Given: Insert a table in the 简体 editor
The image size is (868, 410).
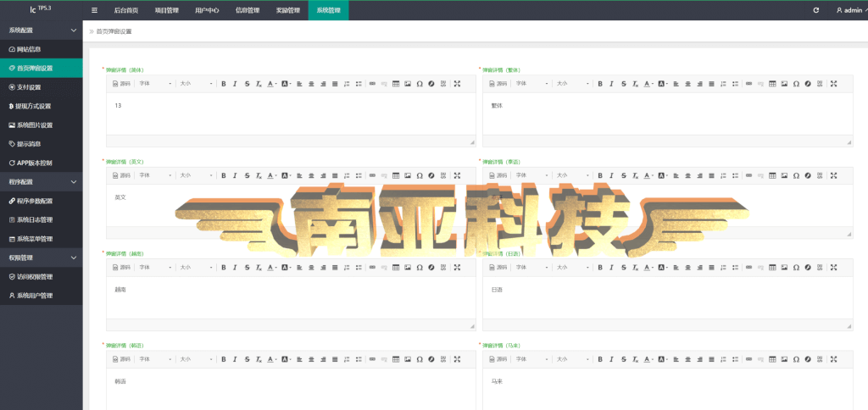Looking at the screenshot, I should tap(396, 84).
